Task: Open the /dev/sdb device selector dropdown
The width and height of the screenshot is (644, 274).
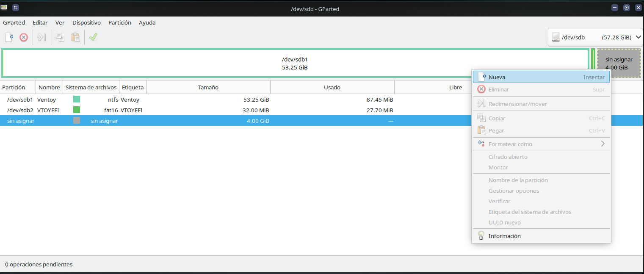Action: 595,37
